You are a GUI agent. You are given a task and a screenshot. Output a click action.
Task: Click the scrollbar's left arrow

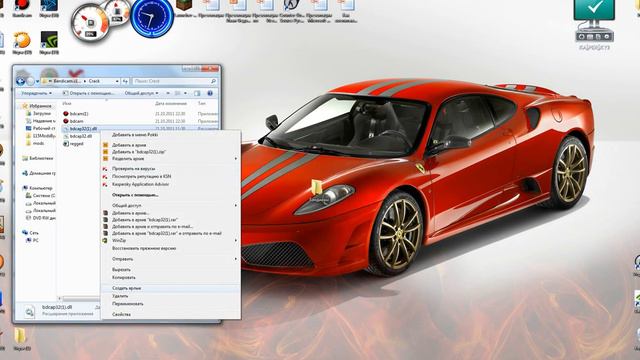[x=60, y=299]
